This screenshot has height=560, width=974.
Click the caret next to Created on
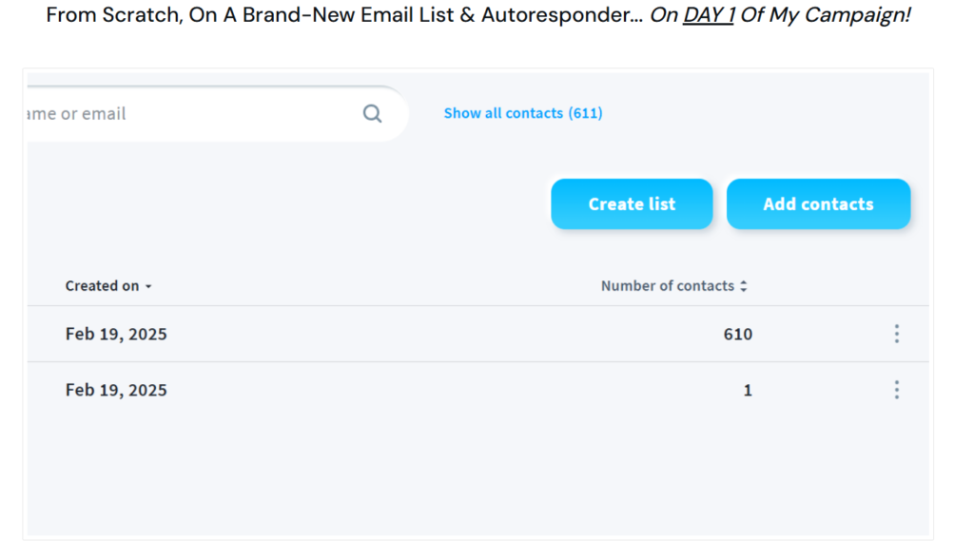point(148,286)
